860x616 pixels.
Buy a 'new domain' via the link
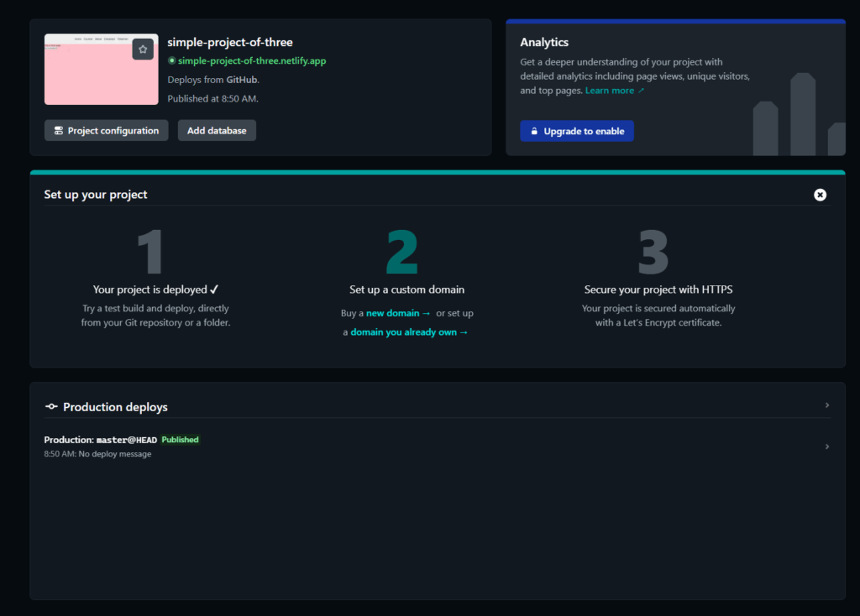tap(393, 312)
